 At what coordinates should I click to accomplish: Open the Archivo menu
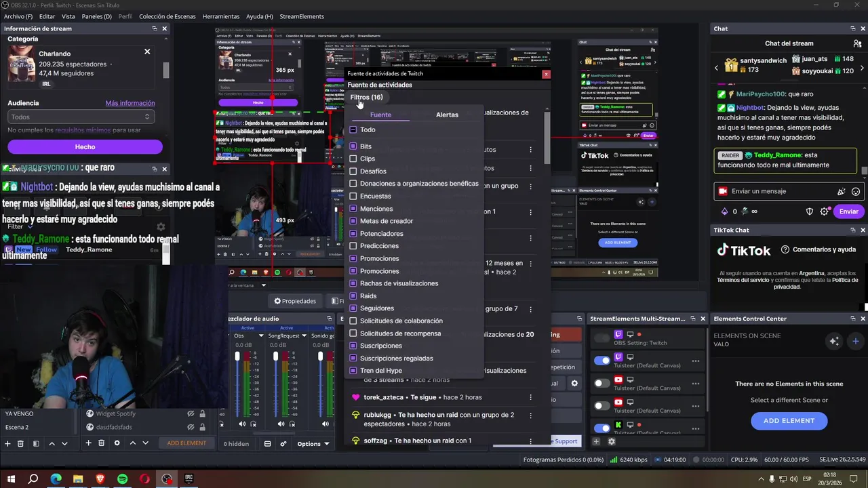tap(18, 16)
